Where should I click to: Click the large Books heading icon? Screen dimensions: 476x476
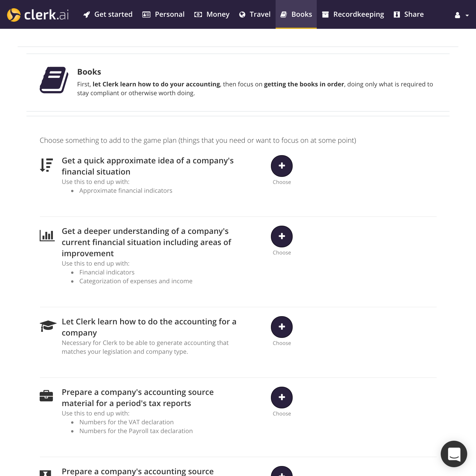[x=54, y=80]
